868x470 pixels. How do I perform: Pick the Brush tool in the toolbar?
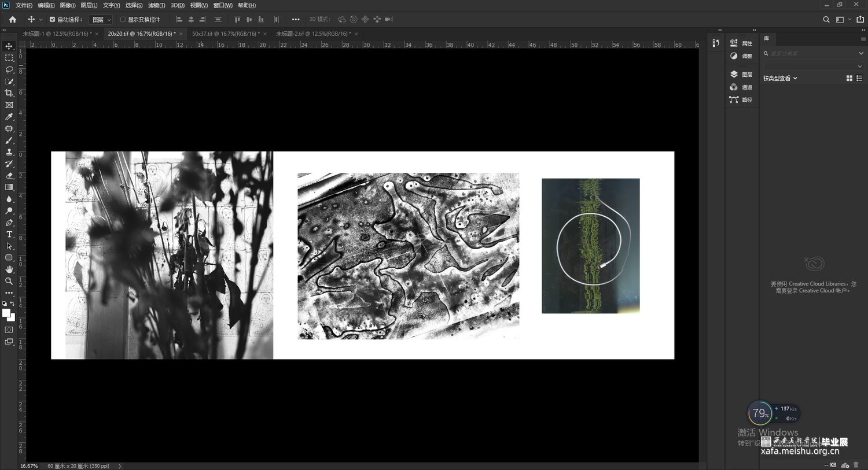point(9,140)
